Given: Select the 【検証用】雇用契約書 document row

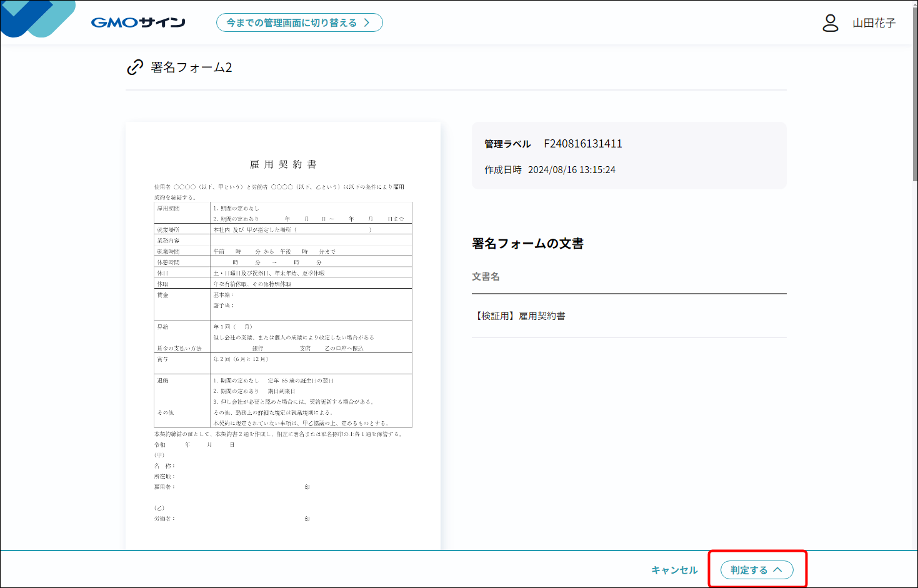Looking at the screenshot, I should (520, 316).
